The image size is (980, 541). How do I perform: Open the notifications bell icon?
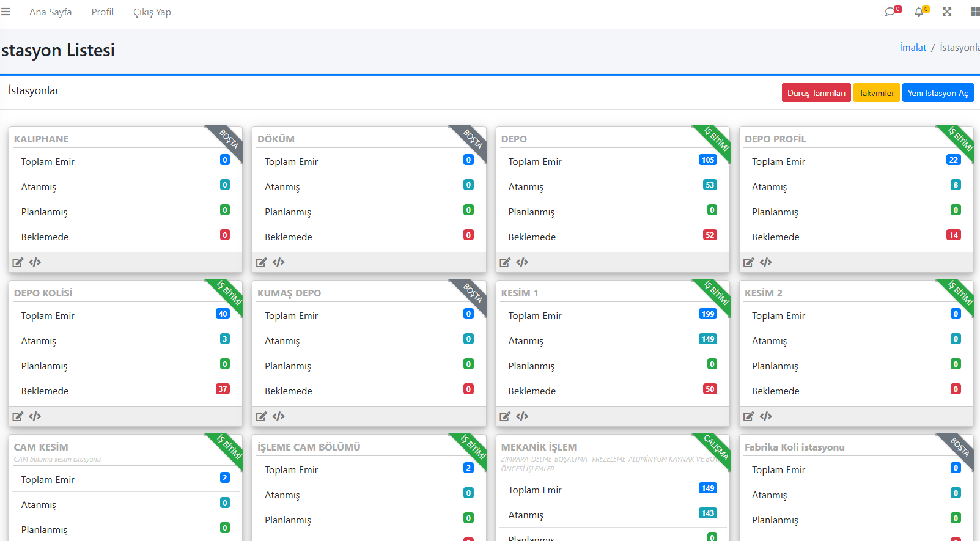pos(919,12)
